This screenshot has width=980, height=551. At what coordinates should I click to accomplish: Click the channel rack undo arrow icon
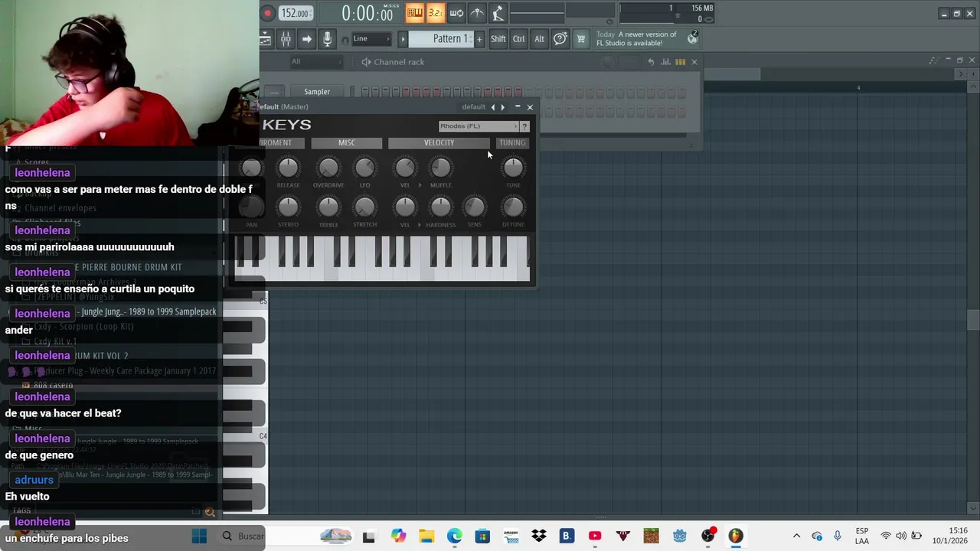pyautogui.click(x=651, y=62)
